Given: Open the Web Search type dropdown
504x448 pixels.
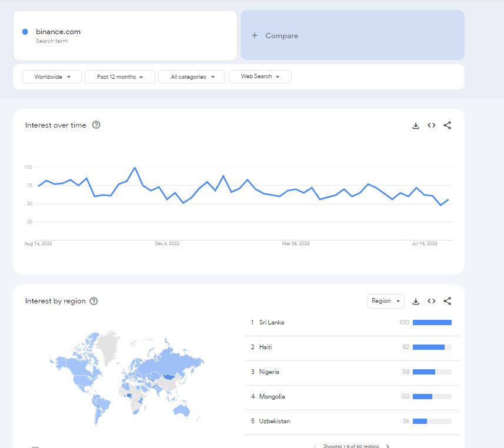Looking at the screenshot, I should pos(260,76).
